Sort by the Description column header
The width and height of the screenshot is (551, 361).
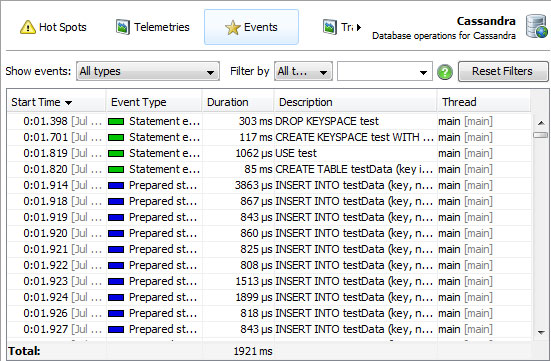[355, 102]
